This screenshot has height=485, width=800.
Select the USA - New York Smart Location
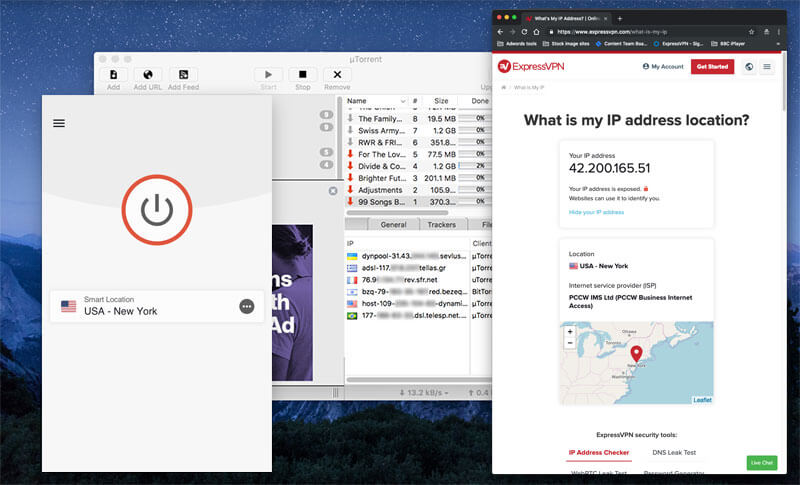click(157, 306)
